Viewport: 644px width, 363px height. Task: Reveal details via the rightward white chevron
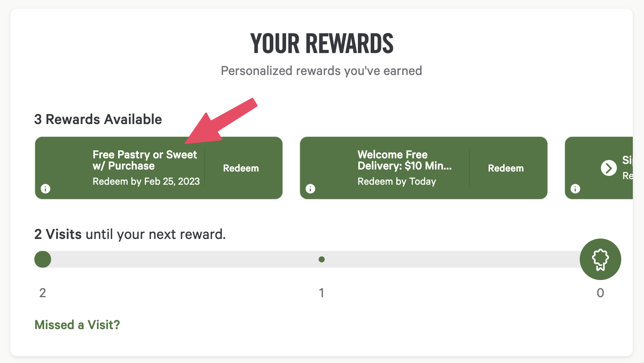point(608,168)
